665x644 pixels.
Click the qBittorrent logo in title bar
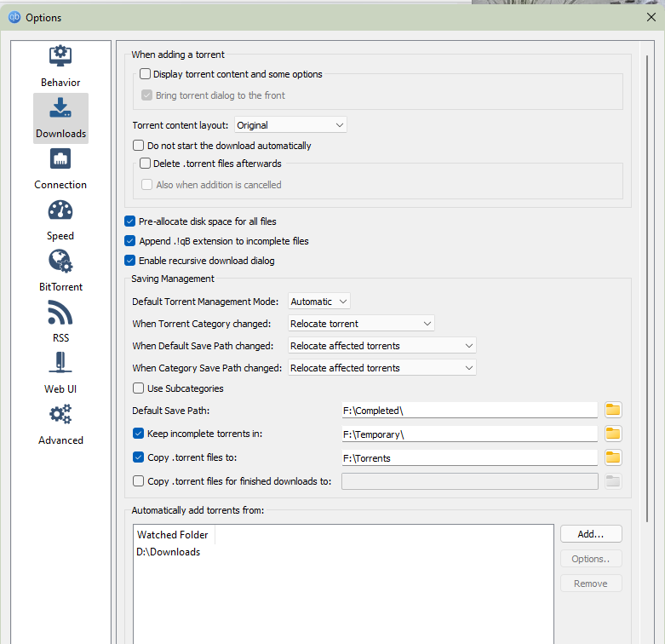(x=14, y=17)
